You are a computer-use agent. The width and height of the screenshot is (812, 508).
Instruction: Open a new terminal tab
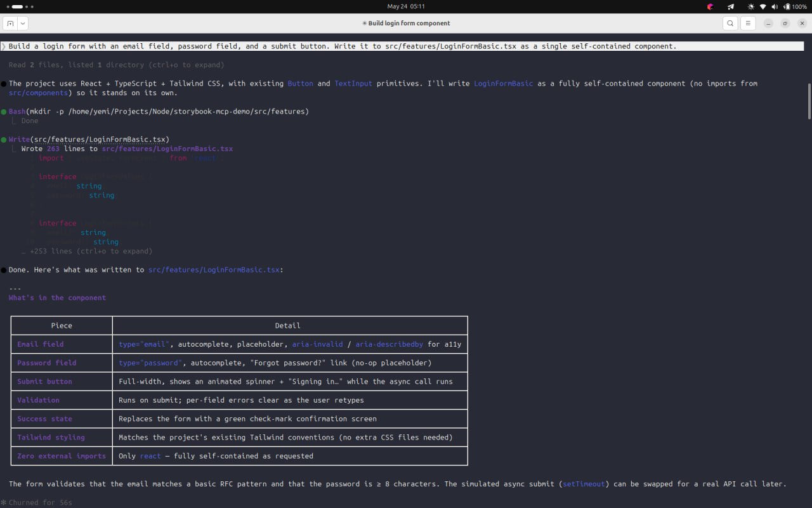click(10, 23)
